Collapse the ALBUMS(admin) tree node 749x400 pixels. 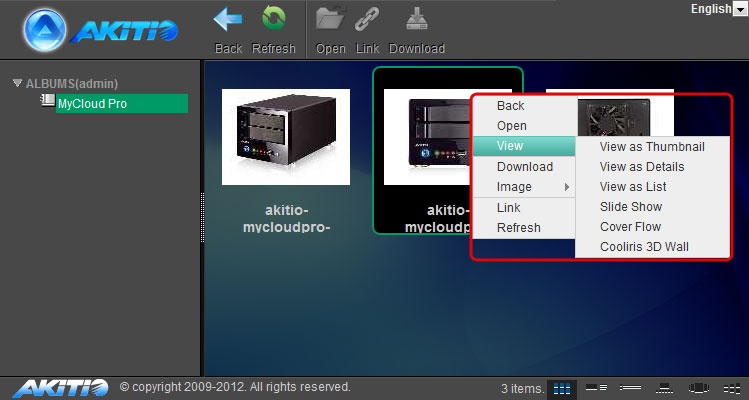17,83
